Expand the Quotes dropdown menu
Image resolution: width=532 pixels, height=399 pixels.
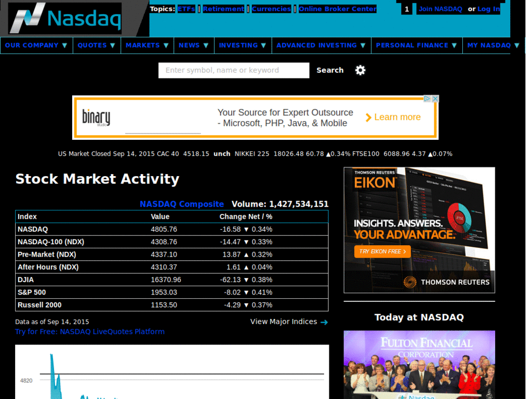coord(97,46)
